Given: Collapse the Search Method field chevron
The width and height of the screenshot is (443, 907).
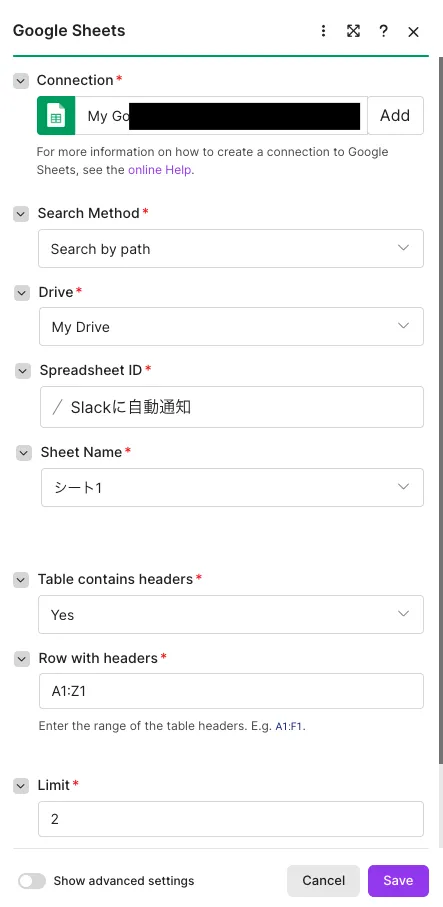Looking at the screenshot, I should pyautogui.click(x=21, y=214).
